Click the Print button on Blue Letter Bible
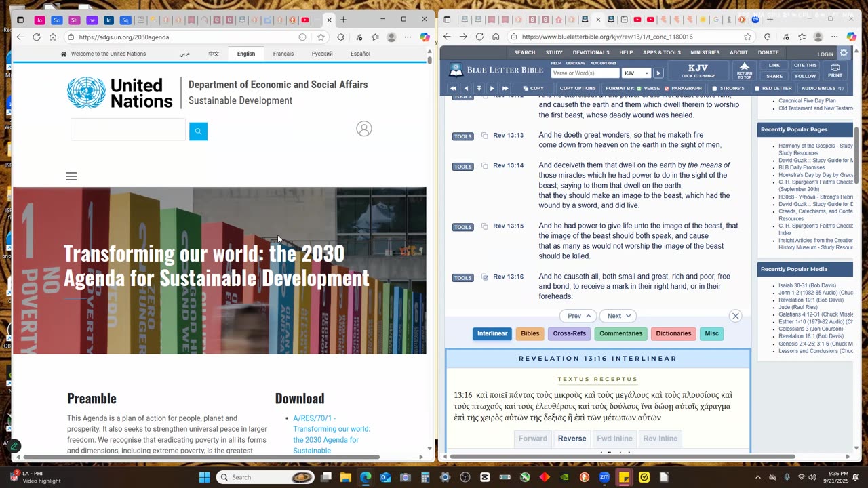This screenshot has height=488, width=868. point(835,70)
